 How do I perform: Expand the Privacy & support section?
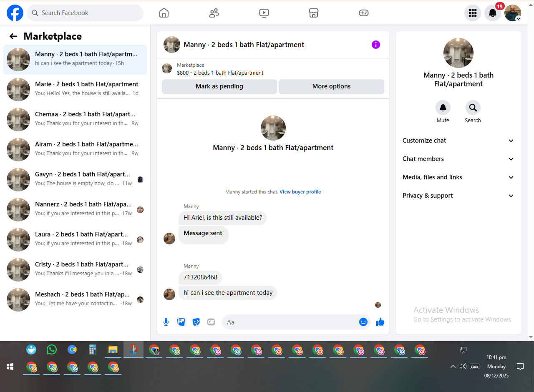(x=458, y=196)
